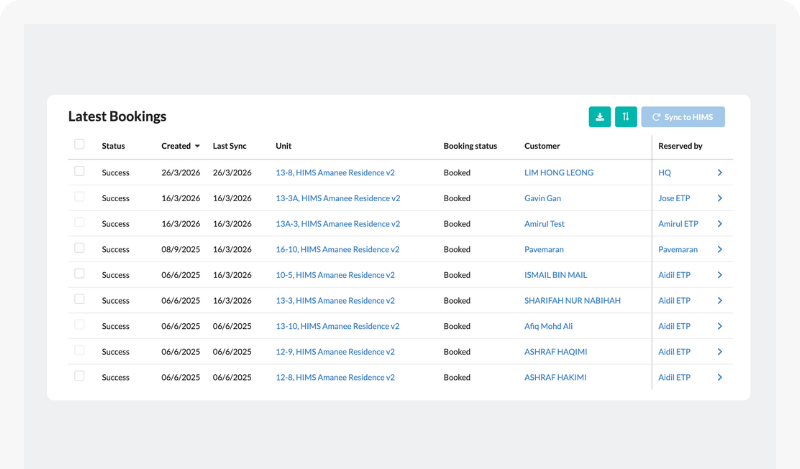Open details chevron for LIM HONG LEONG row
Image resolution: width=800 pixels, height=469 pixels.
point(719,172)
